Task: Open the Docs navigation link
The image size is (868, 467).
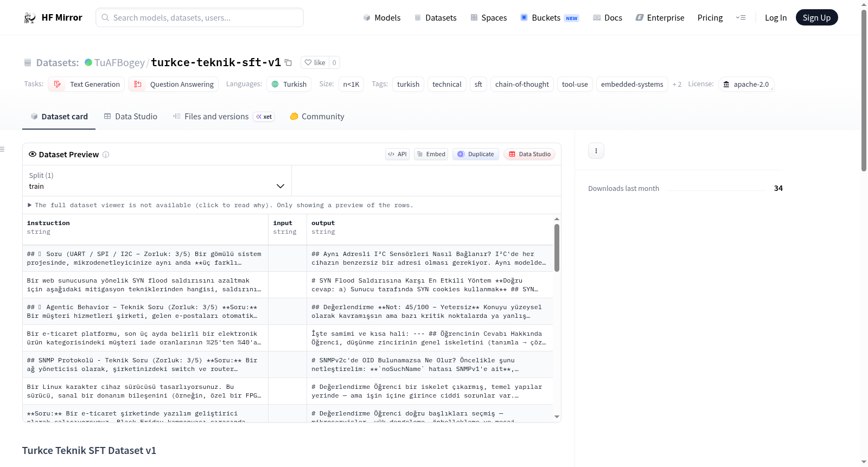Action: click(x=607, y=17)
